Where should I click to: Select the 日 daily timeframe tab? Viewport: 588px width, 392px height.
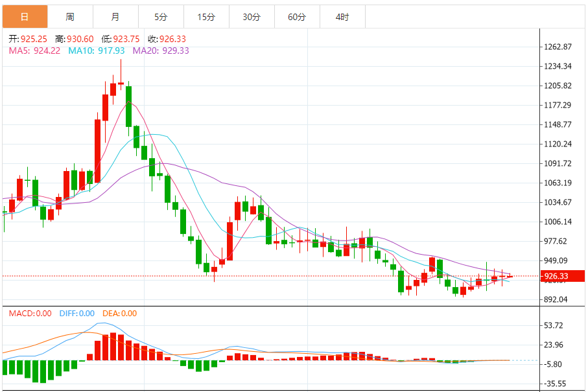pos(25,17)
